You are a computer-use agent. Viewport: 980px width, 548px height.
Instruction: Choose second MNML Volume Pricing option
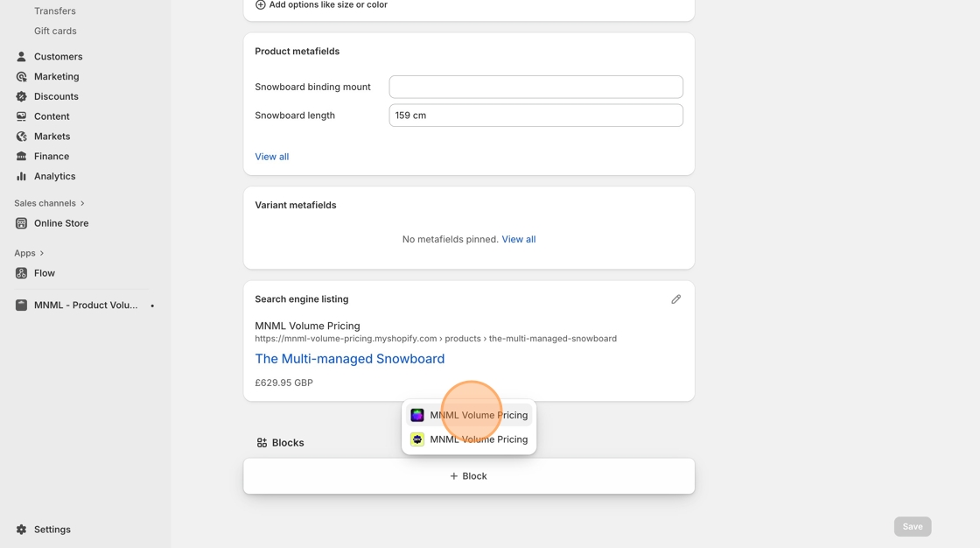(x=469, y=439)
